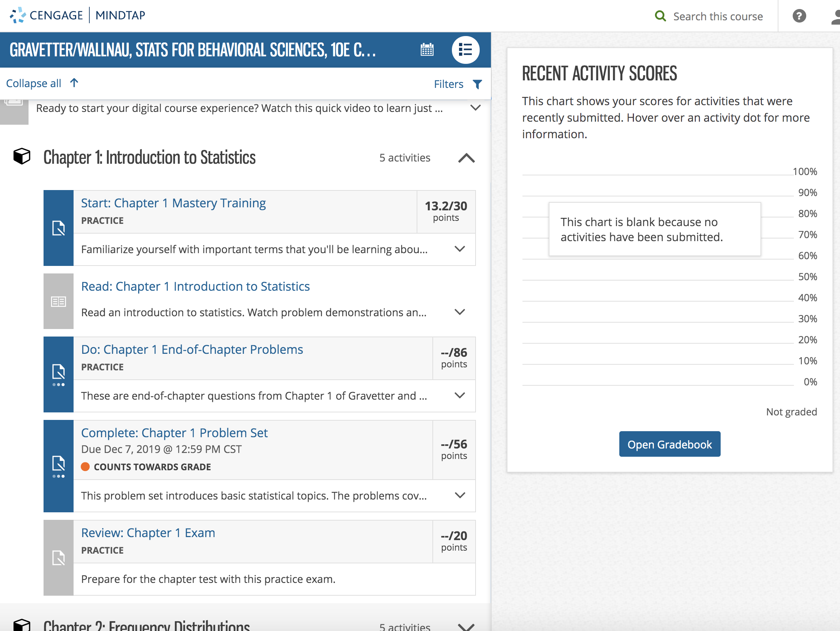Viewport: 840px width, 631px height.
Task: Open Complete: Chapter 1 Problem Set
Action: (174, 433)
